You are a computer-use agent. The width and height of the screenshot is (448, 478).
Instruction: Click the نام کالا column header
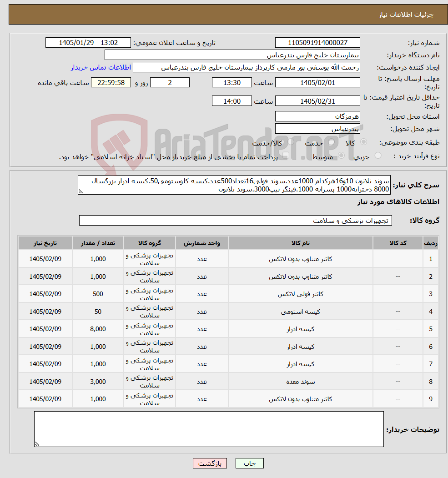301,243
